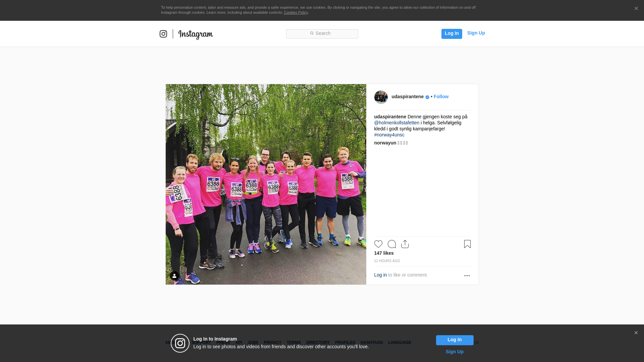Dismiss the cookie notice banner
The image size is (644, 362).
636,9
